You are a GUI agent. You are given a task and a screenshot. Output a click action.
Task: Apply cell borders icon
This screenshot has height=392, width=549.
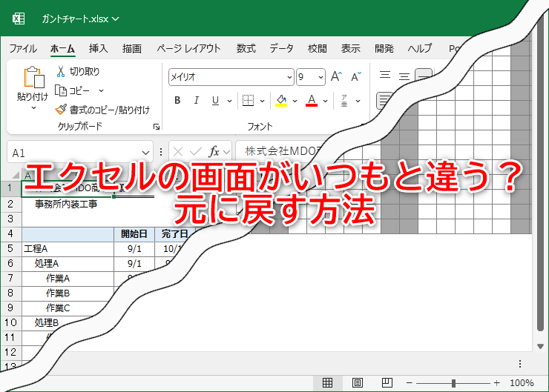tap(249, 101)
